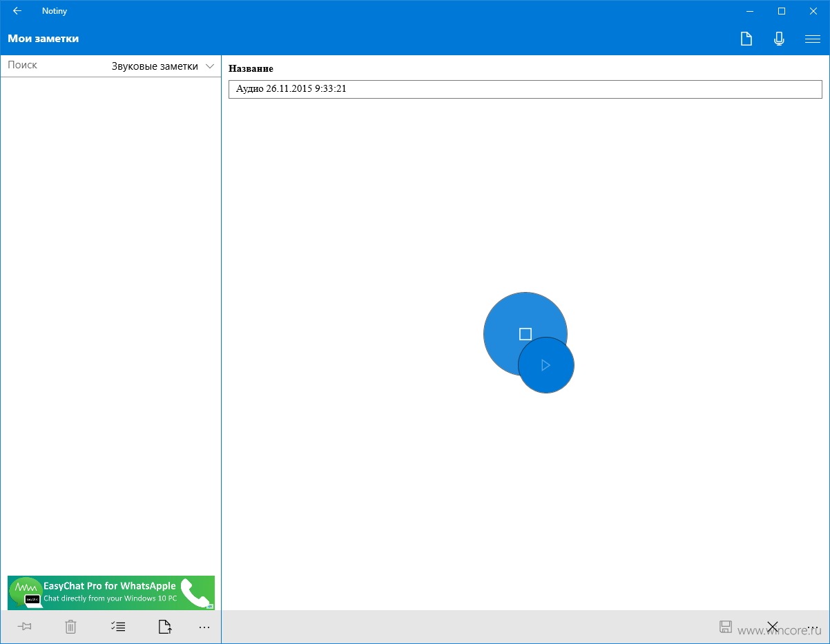The height and width of the screenshot is (644, 830).
Task: Open more options in right bottom bar
Action: pos(813,627)
